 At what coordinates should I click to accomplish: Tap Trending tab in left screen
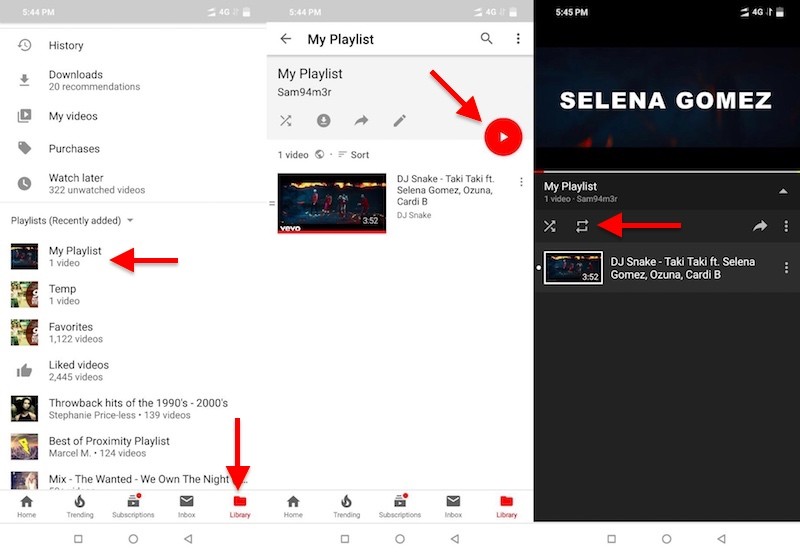tap(80, 507)
